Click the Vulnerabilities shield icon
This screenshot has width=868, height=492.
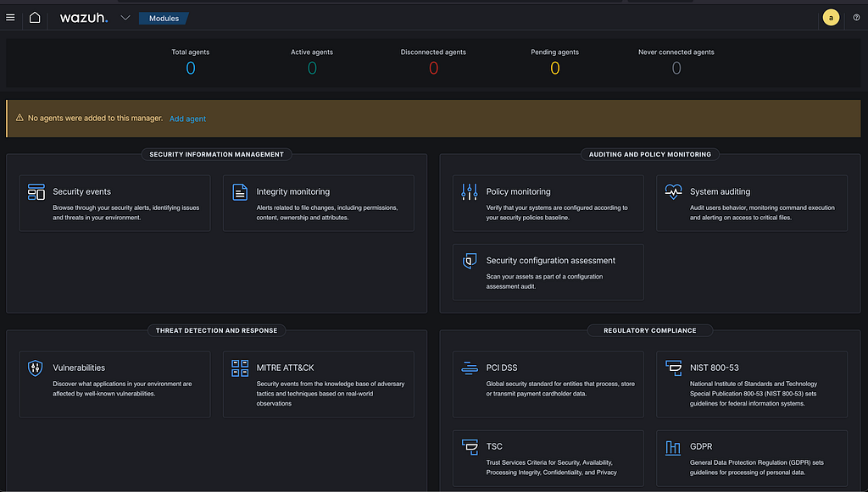click(36, 368)
